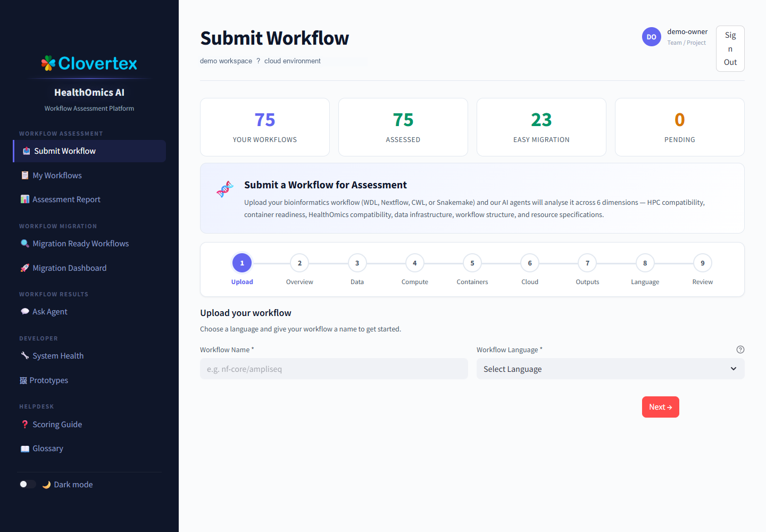Click the Migration Dashboard rocket icon
766x532 pixels.
pyautogui.click(x=24, y=268)
